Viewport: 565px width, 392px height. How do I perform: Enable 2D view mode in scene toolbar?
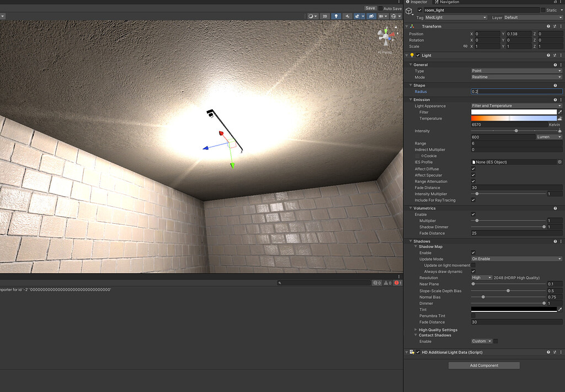pyautogui.click(x=325, y=16)
